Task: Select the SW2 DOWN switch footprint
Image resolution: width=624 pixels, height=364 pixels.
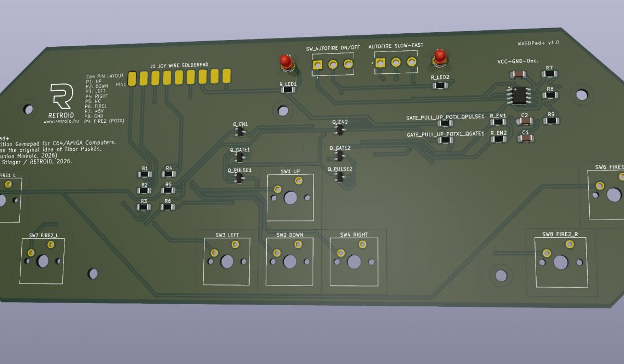Action: point(290,262)
